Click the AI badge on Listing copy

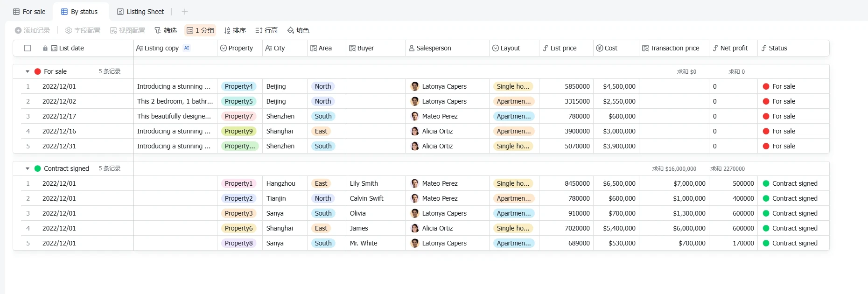pyautogui.click(x=187, y=48)
